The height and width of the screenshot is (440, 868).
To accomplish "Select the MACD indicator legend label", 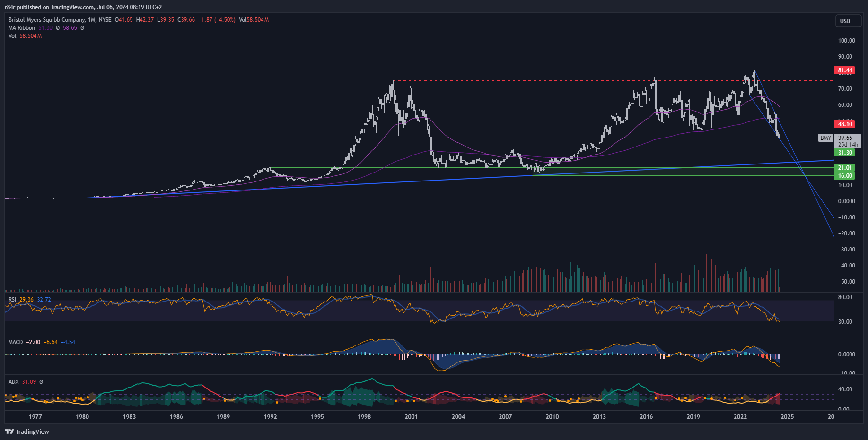I will (x=16, y=342).
